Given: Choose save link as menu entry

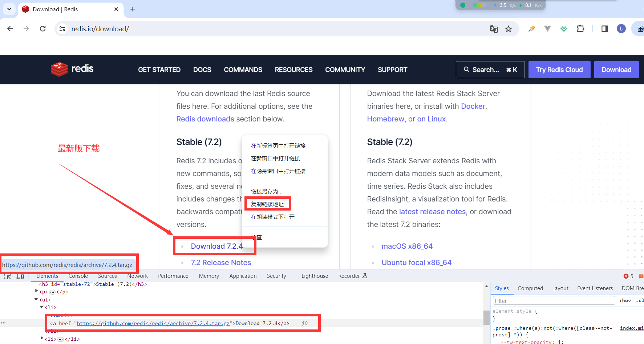Looking at the screenshot, I should point(285,191).
